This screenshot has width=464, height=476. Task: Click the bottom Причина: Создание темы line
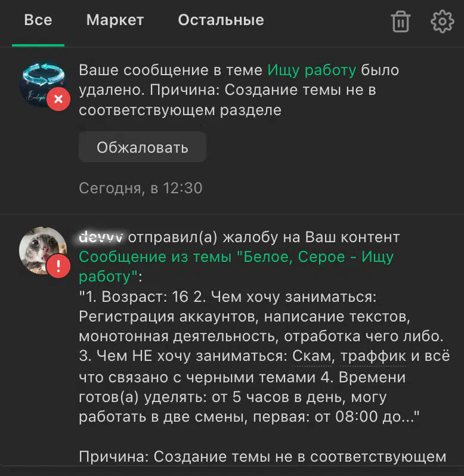(262, 457)
